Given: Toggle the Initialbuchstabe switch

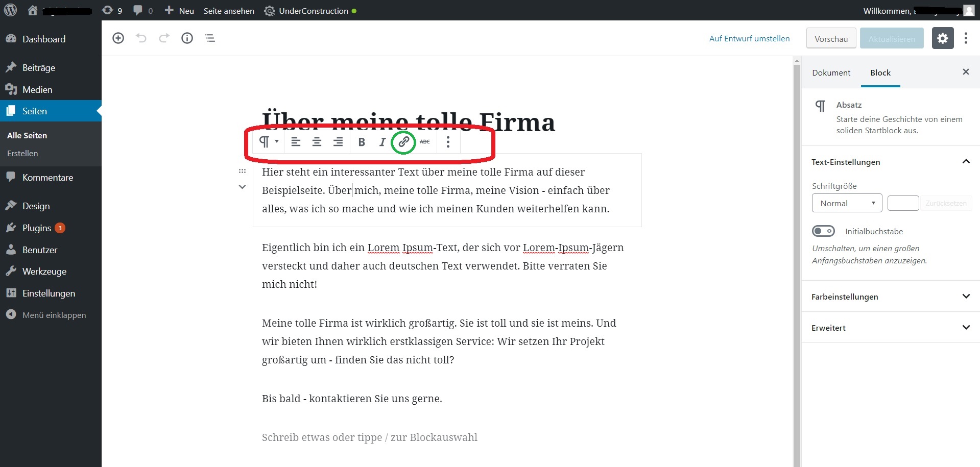Looking at the screenshot, I should (x=823, y=231).
